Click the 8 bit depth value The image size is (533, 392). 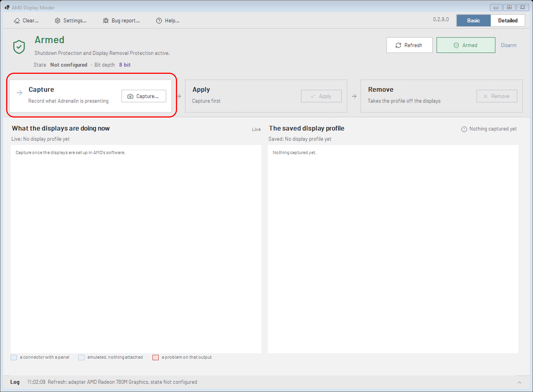(x=125, y=65)
